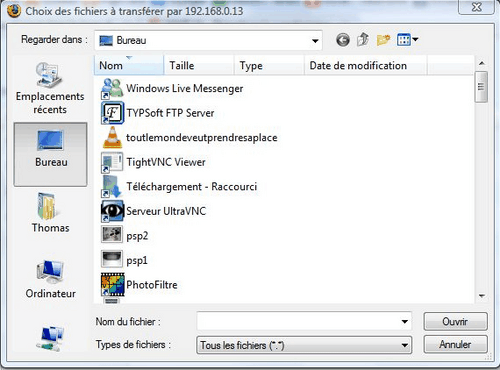Viewport: 500px width, 370px height.
Task: Open Ordinateur in the places sidebar
Action: [x=50, y=279]
